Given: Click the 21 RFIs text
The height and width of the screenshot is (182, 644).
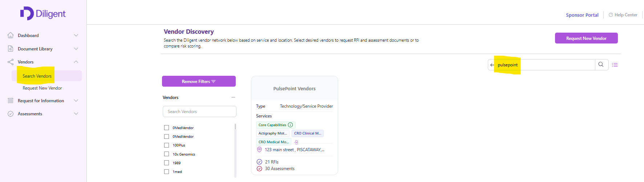Looking at the screenshot, I should 272,162.
